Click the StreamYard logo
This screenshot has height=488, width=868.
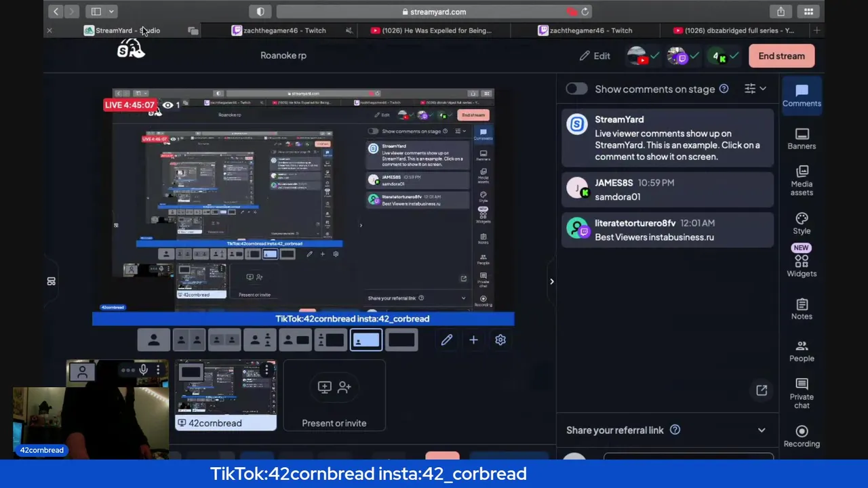131,50
